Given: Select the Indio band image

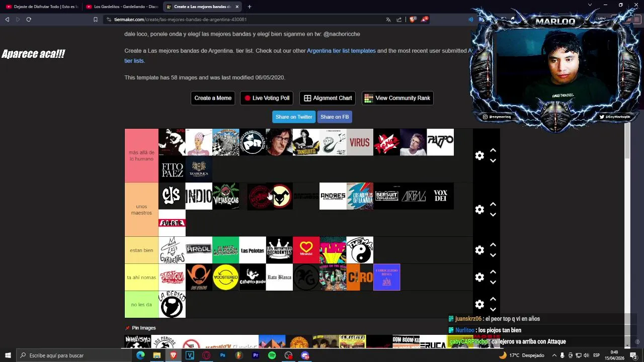Looking at the screenshot, I should 199,196.
